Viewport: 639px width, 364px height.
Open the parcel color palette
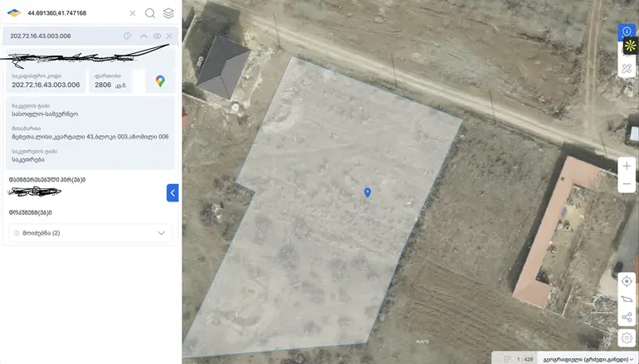click(x=128, y=36)
